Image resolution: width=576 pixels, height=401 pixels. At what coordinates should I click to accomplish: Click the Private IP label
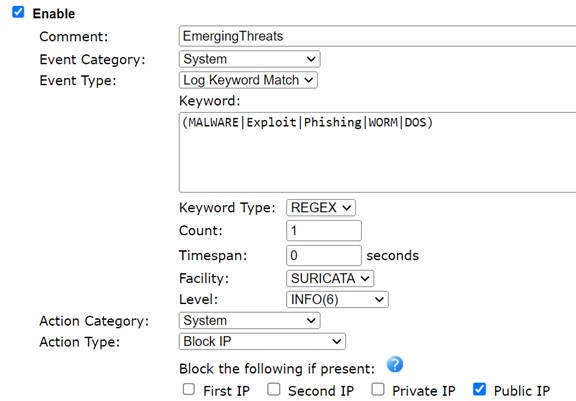[424, 391]
